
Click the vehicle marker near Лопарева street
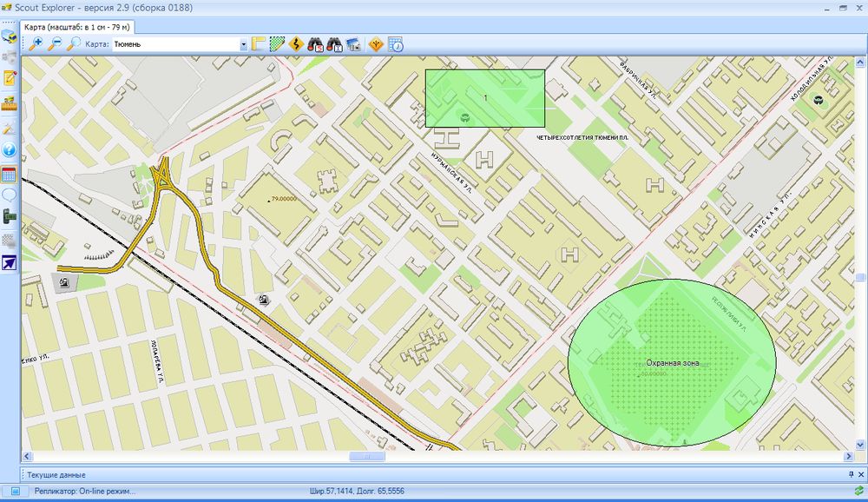pyautogui.click(x=264, y=300)
